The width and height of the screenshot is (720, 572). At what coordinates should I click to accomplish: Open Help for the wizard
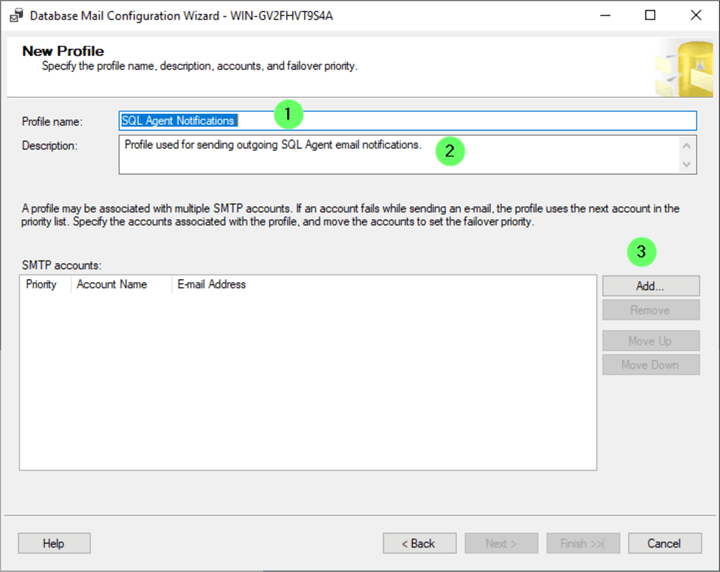coord(54,544)
